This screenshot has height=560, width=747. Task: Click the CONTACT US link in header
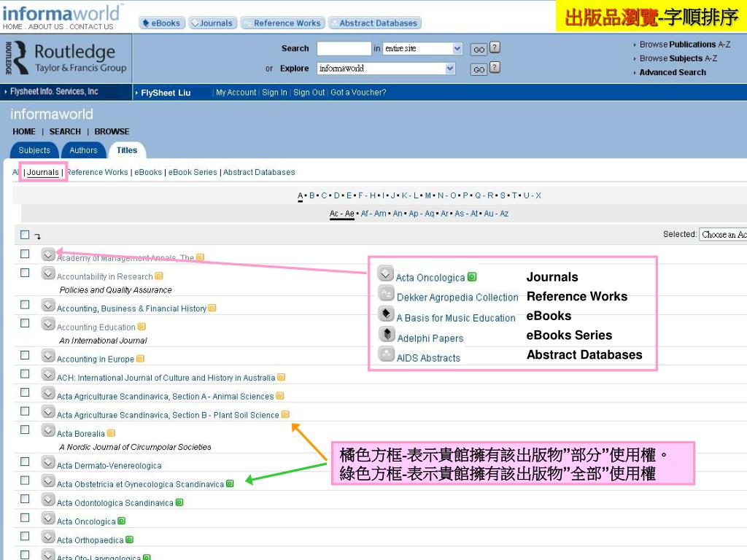point(91,27)
